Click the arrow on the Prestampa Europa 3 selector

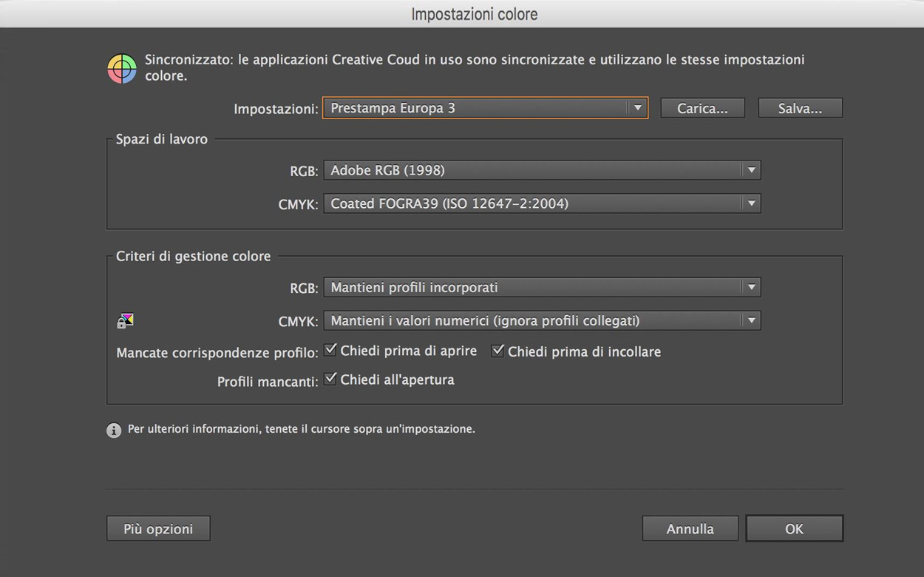coord(637,107)
